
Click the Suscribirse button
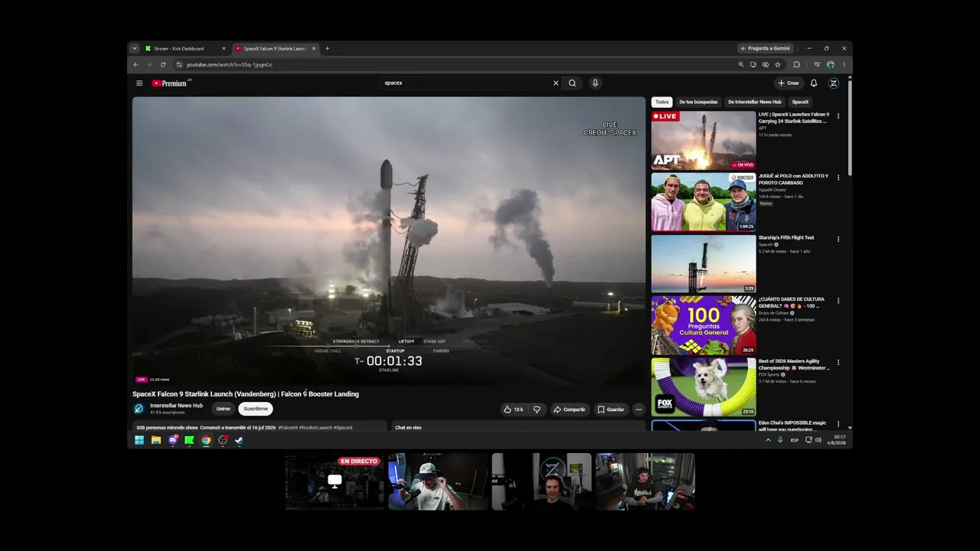point(256,409)
